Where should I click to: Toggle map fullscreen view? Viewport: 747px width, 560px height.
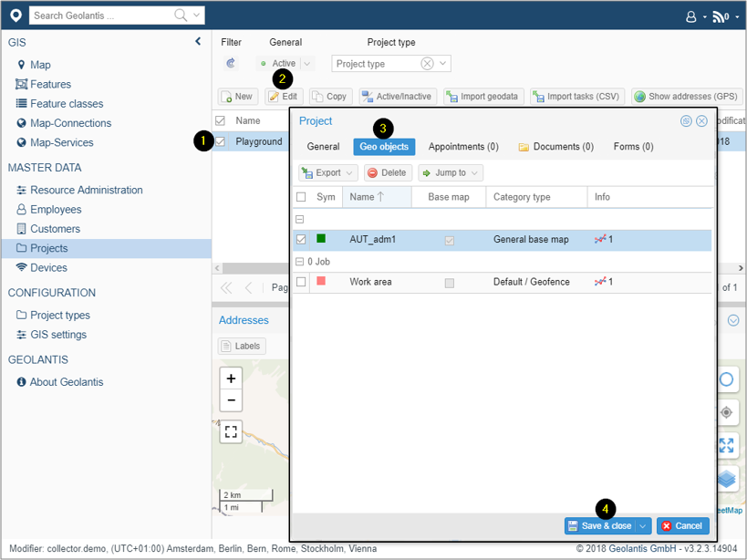pyautogui.click(x=231, y=432)
